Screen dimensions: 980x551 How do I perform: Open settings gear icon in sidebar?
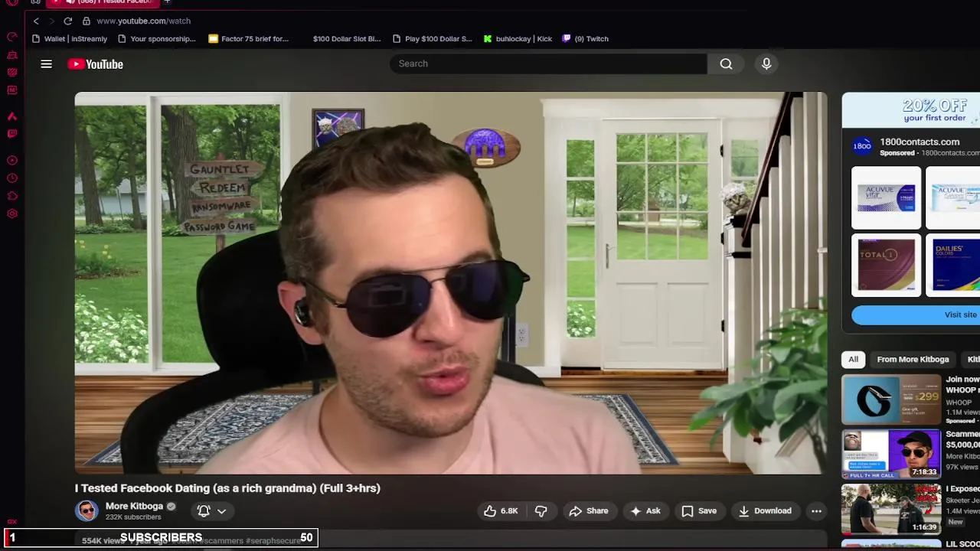(12, 214)
